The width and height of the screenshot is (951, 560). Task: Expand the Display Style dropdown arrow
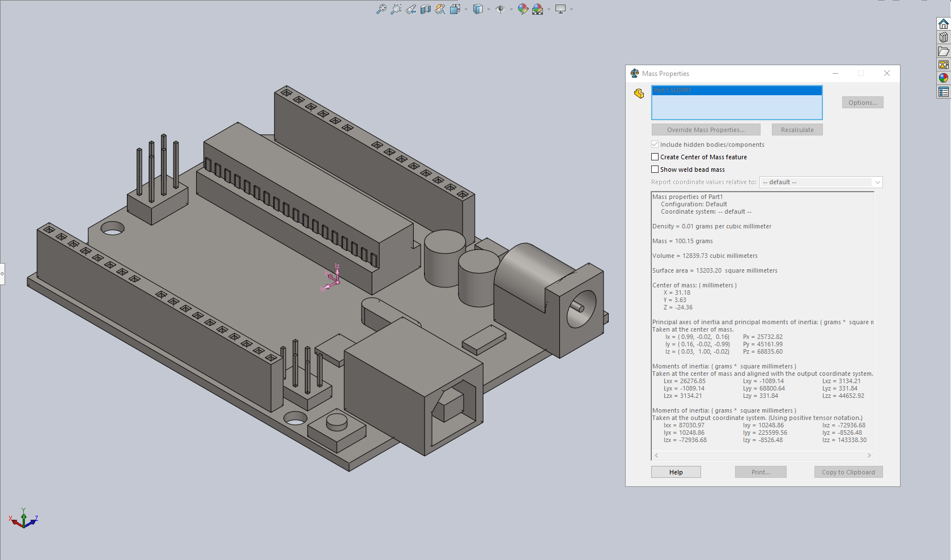coord(489,9)
